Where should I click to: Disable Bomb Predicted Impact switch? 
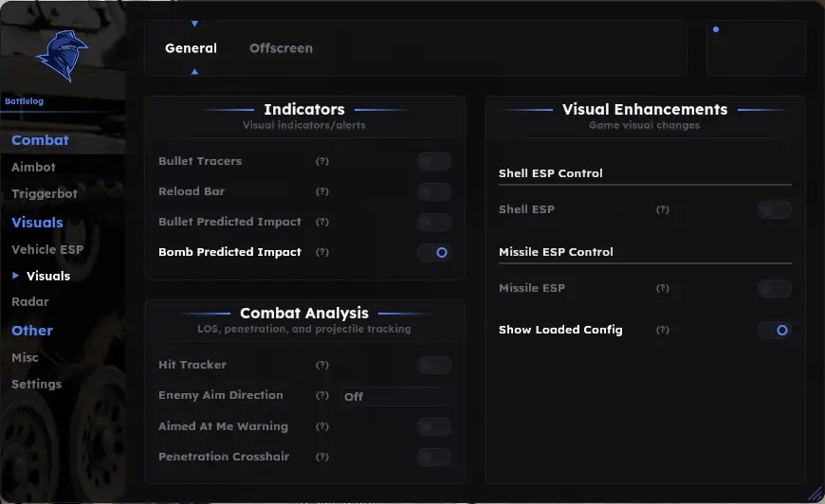point(434,253)
